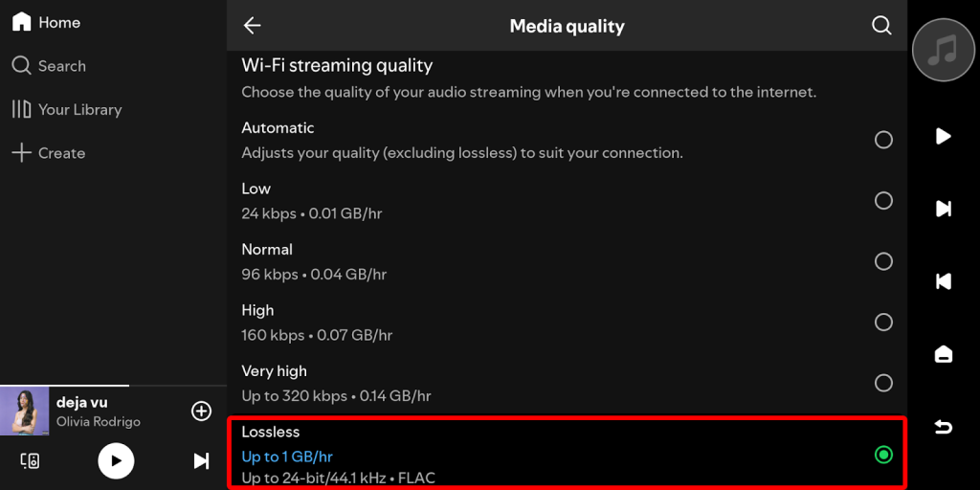Select Normal 96 kbps quality
980x490 pixels.
pyautogui.click(x=883, y=261)
